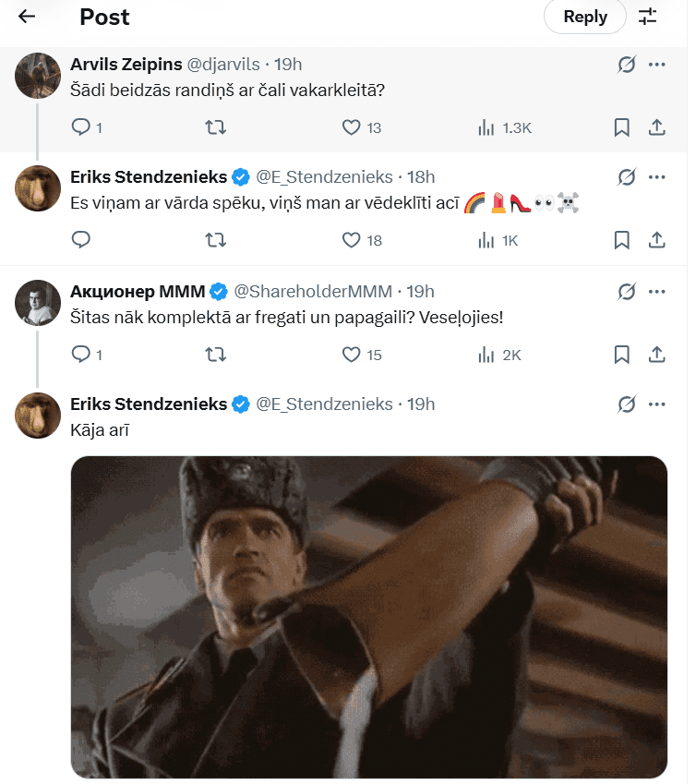
Task: Share Arvils Zeipins' post
Action: (x=657, y=127)
